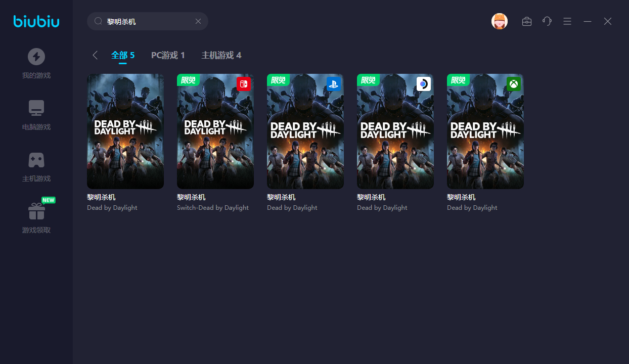This screenshot has height=364, width=629.
Task: Open the PC games monitor icon
Action: 36,108
